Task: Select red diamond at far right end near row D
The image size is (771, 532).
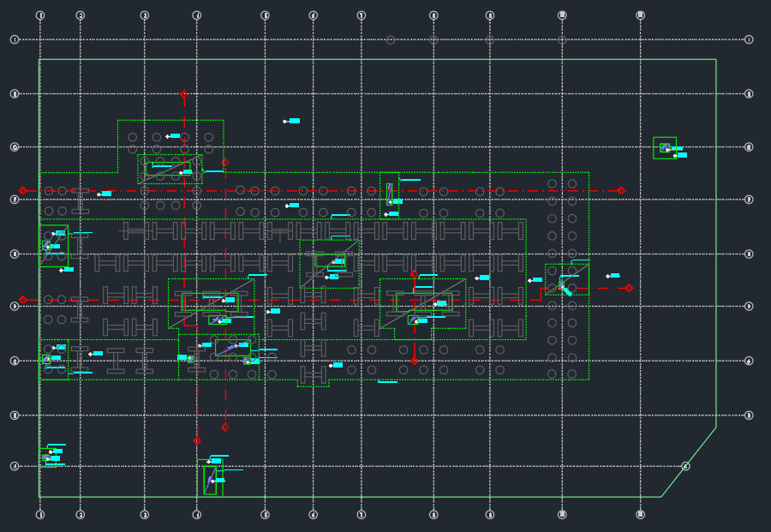Action: [629, 288]
